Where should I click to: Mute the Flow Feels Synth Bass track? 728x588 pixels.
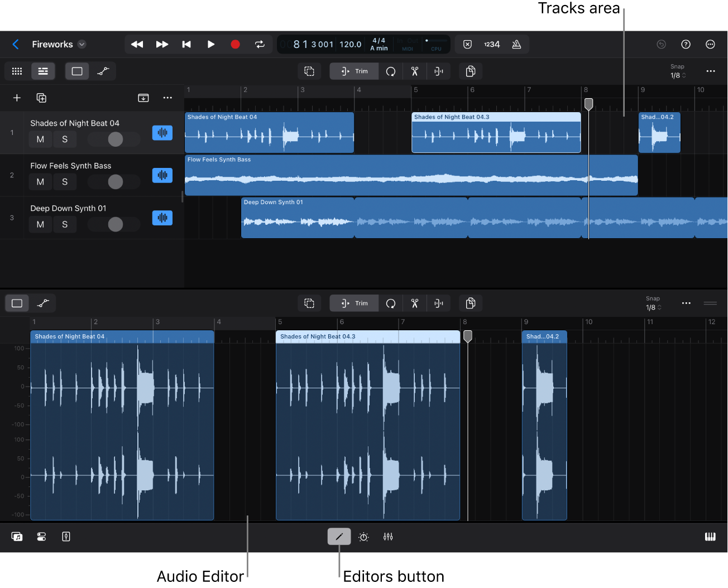click(40, 181)
